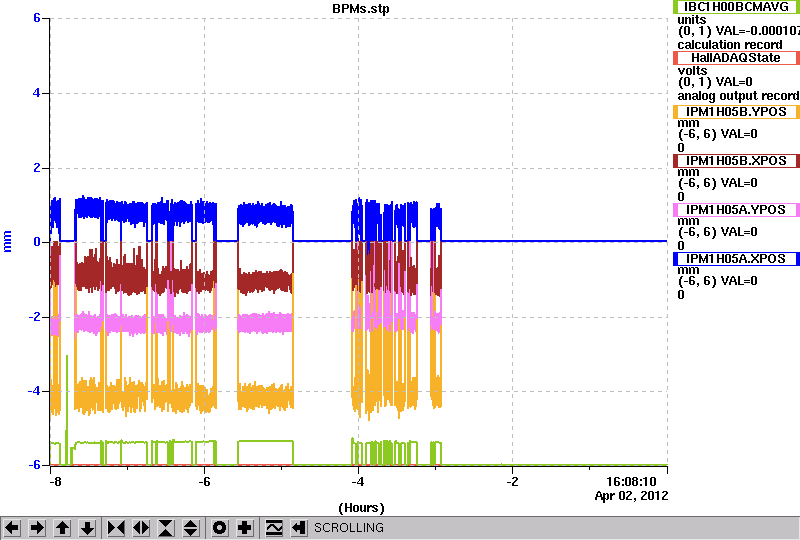Click the waveform refresh icon in toolbar
800x540 pixels.
(x=274, y=528)
